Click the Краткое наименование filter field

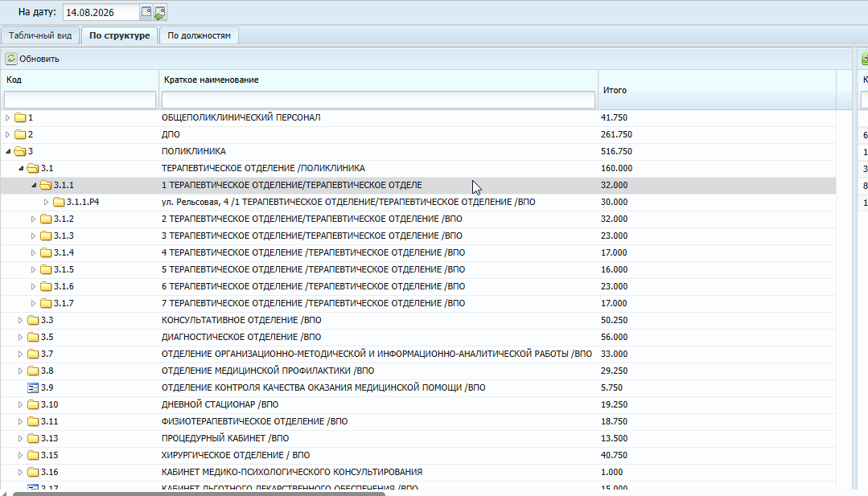378,100
